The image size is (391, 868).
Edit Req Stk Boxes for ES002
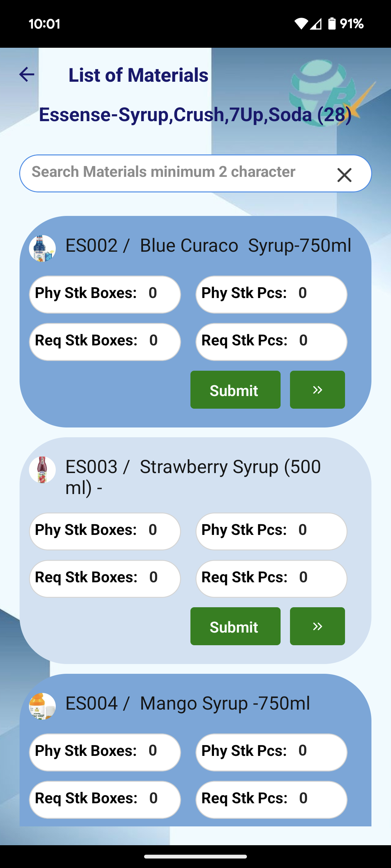(x=105, y=342)
